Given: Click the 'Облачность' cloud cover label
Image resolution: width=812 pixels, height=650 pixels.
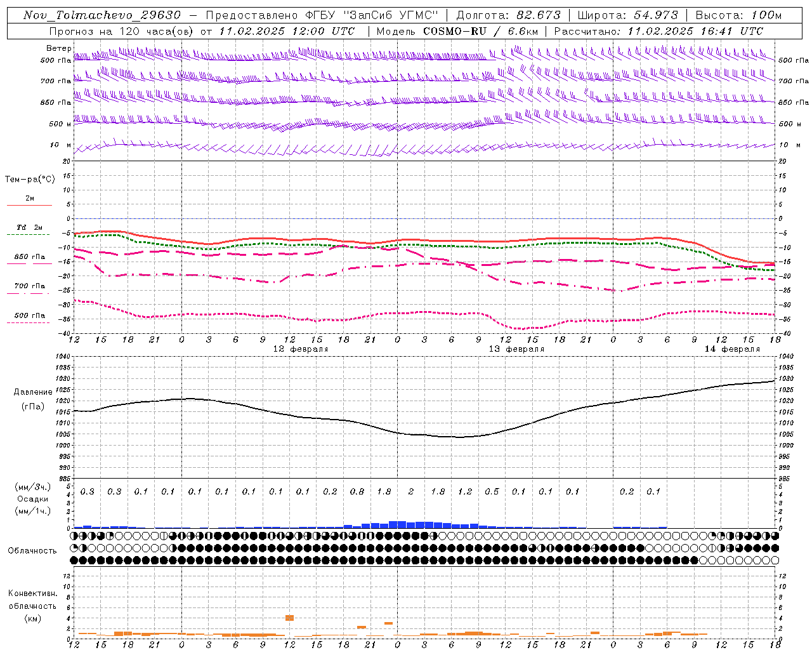Looking at the screenshot, I should tap(32, 551).
